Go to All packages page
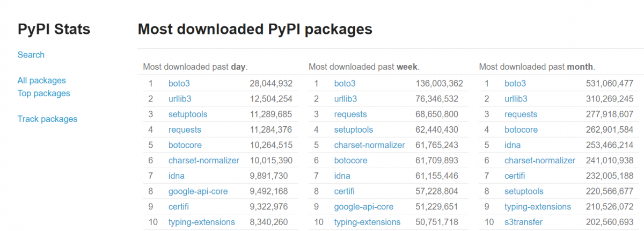The height and width of the screenshot is (231, 644). coord(41,81)
